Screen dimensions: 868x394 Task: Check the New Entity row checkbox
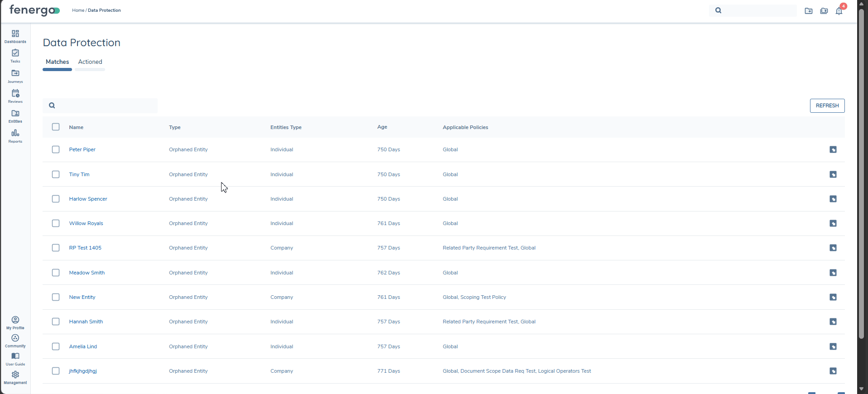tap(56, 297)
